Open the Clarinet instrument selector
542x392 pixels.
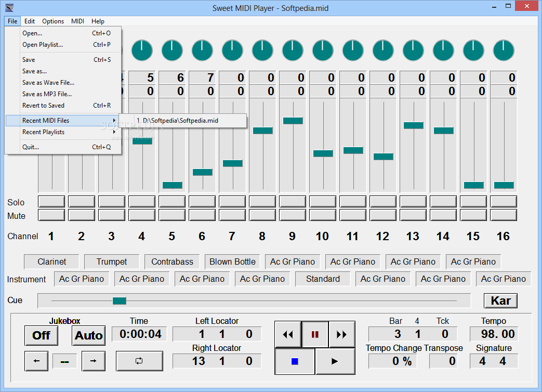click(x=51, y=262)
